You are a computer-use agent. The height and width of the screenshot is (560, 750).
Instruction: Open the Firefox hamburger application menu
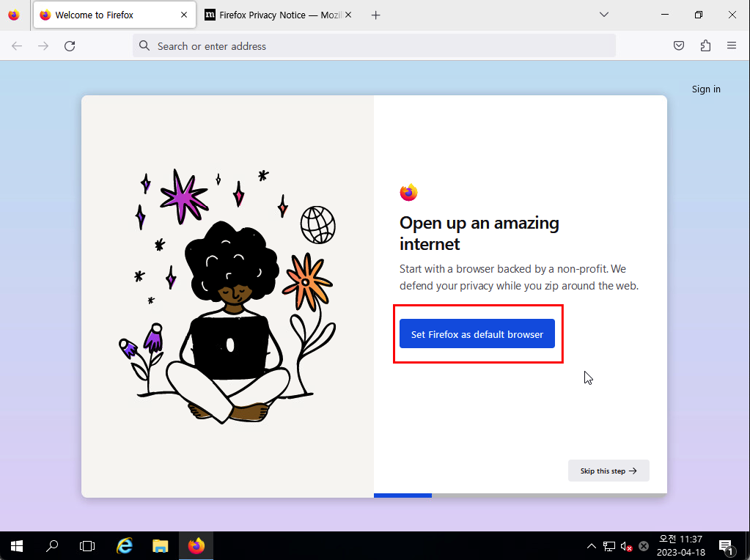click(732, 46)
